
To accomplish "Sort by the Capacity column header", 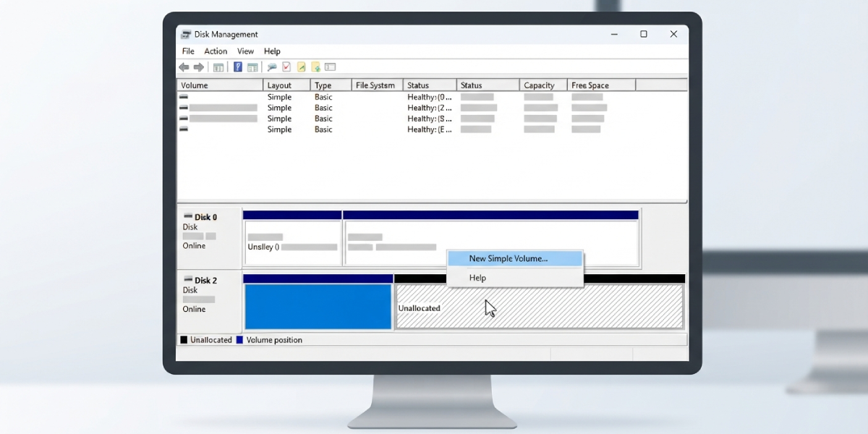I will click(542, 85).
